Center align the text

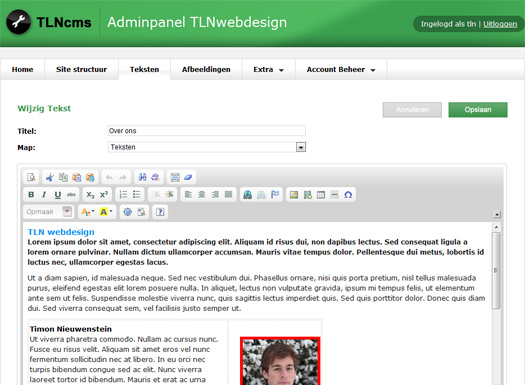(x=202, y=195)
